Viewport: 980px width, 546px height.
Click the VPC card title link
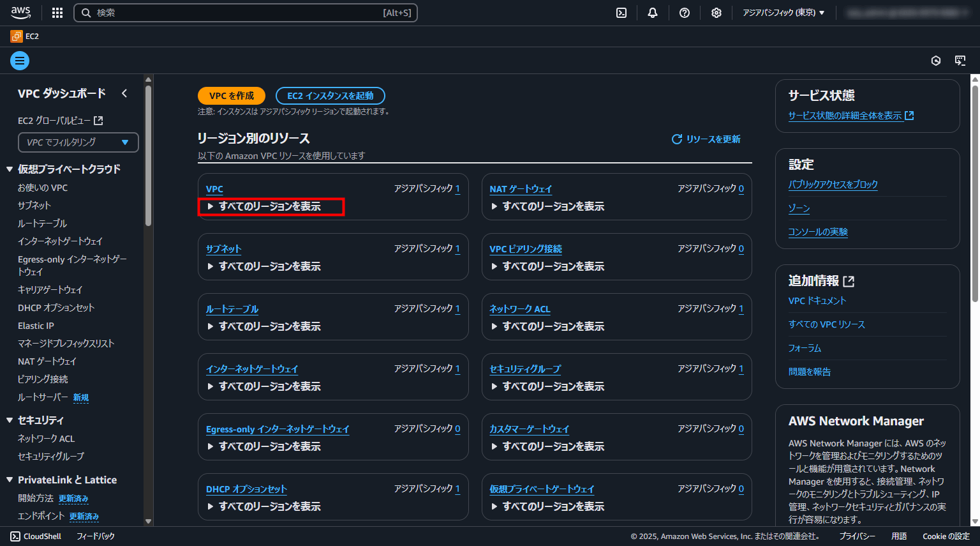click(214, 189)
